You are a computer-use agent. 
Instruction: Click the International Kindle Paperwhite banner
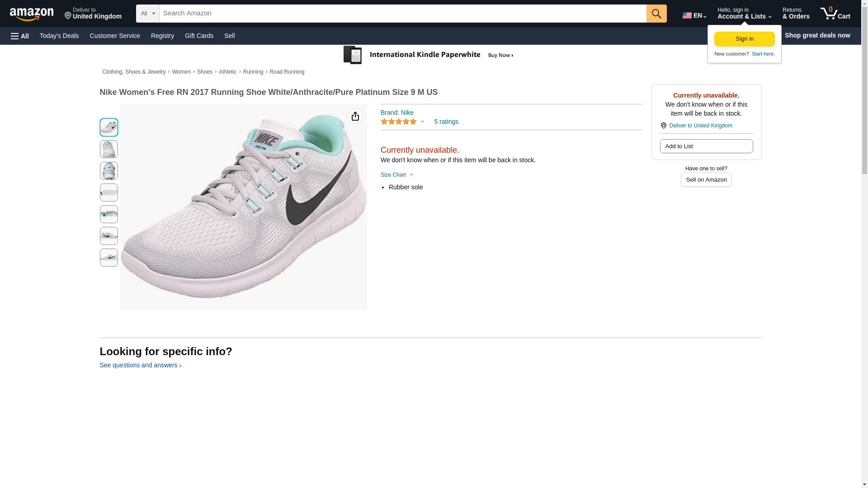pyautogui.click(x=429, y=55)
